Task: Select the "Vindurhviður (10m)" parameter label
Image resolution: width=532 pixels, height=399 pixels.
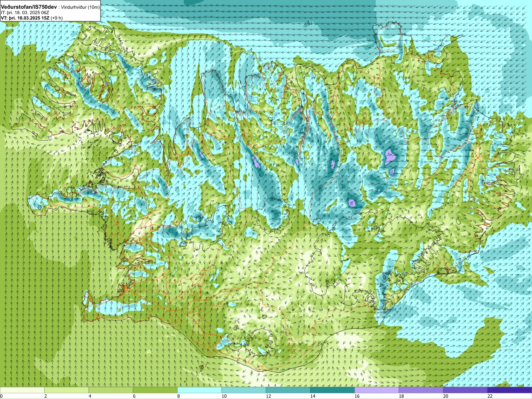Action: (x=81, y=7)
